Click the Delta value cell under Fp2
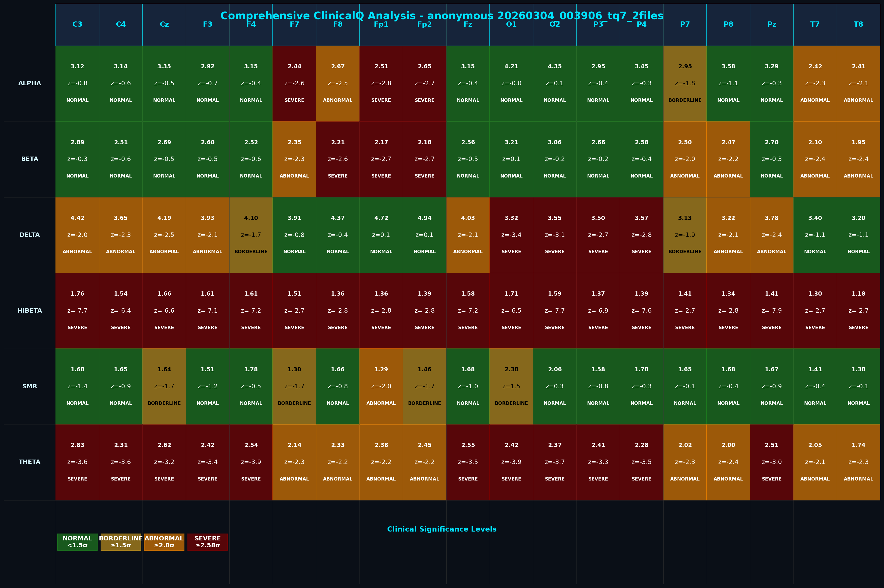 424,235
